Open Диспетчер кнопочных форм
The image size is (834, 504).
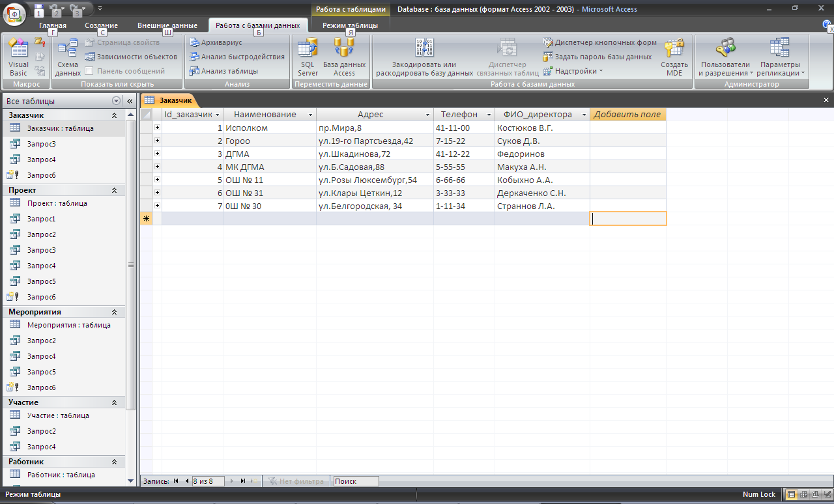click(600, 42)
